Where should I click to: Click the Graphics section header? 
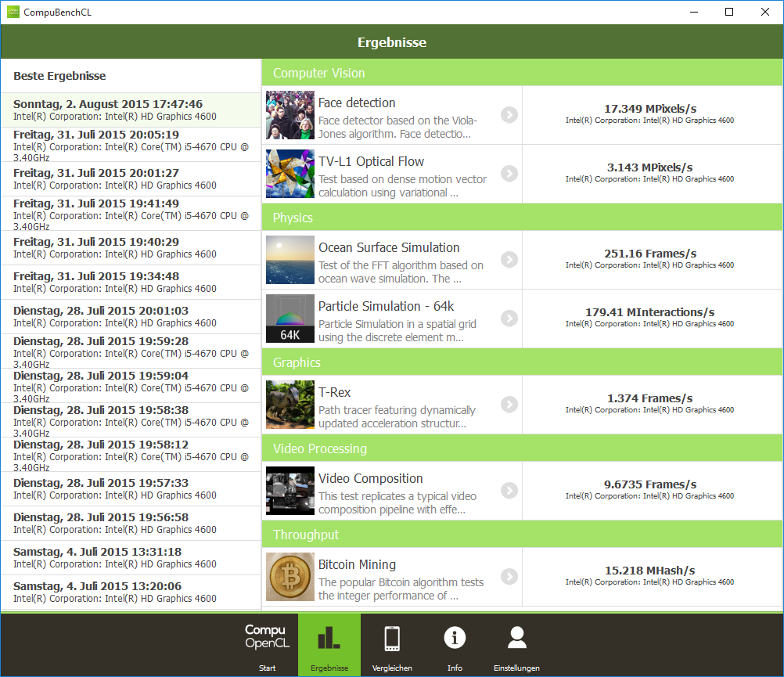point(522,362)
